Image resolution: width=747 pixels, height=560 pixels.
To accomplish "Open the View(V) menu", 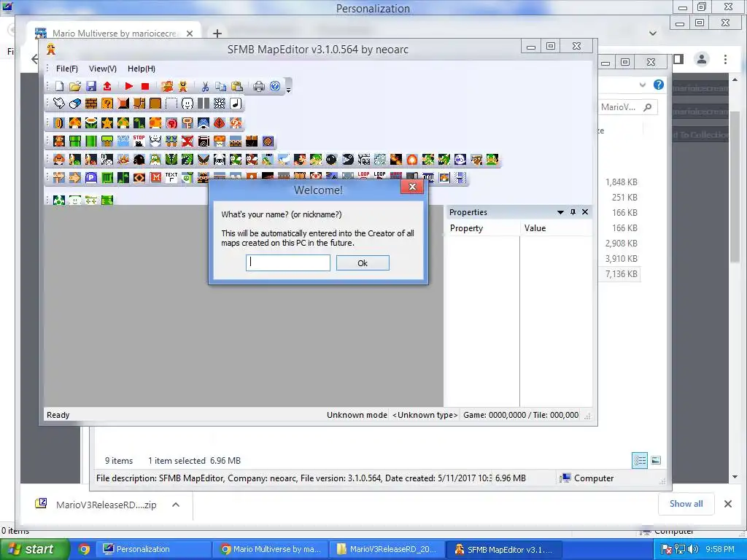I will pyautogui.click(x=102, y=69).
